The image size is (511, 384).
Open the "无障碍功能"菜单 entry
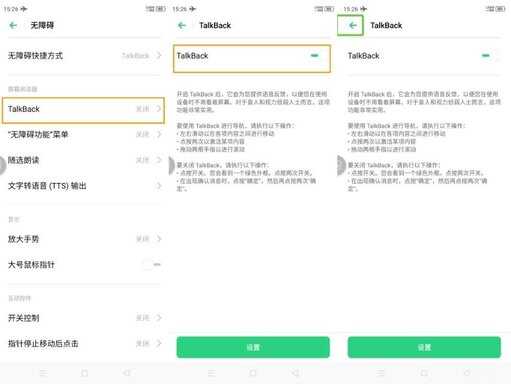85,134
